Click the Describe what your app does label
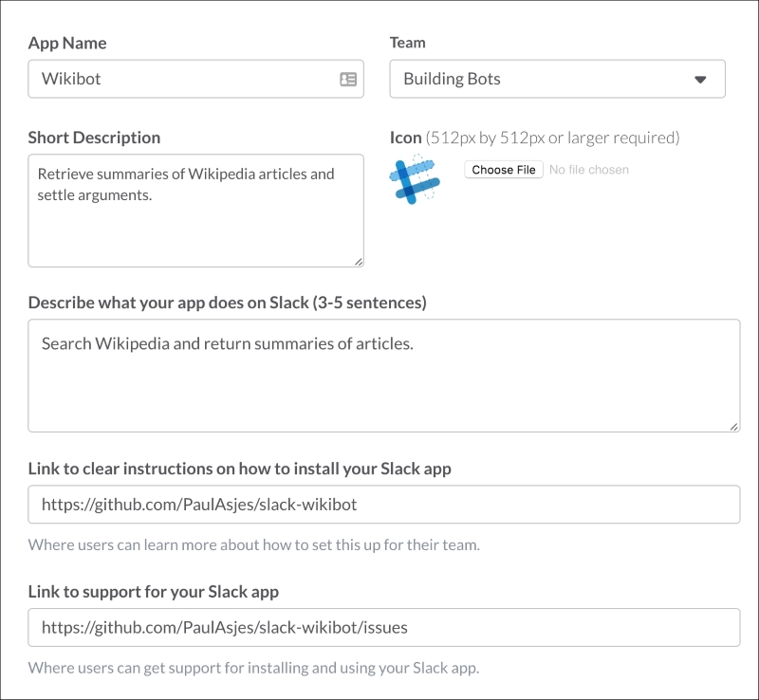The width and height of the screenshot is (759, 700). [227, 303]
